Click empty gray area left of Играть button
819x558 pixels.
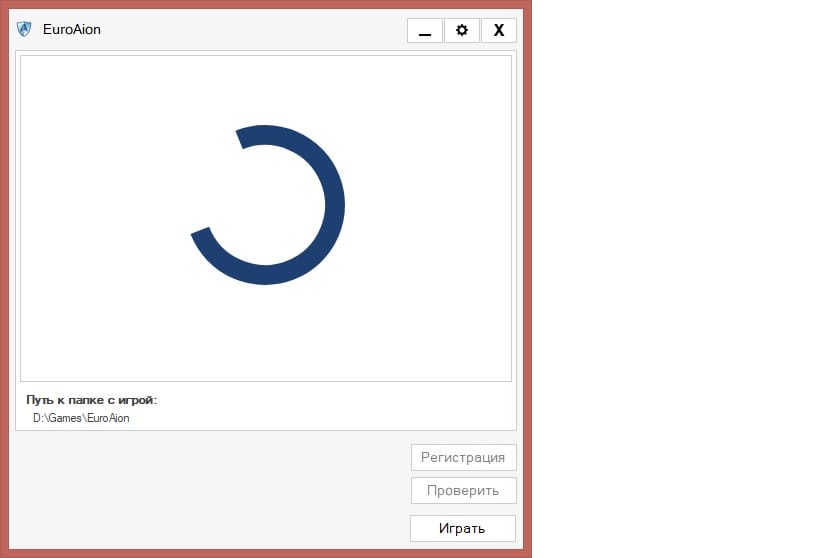(x=200, y=528)
